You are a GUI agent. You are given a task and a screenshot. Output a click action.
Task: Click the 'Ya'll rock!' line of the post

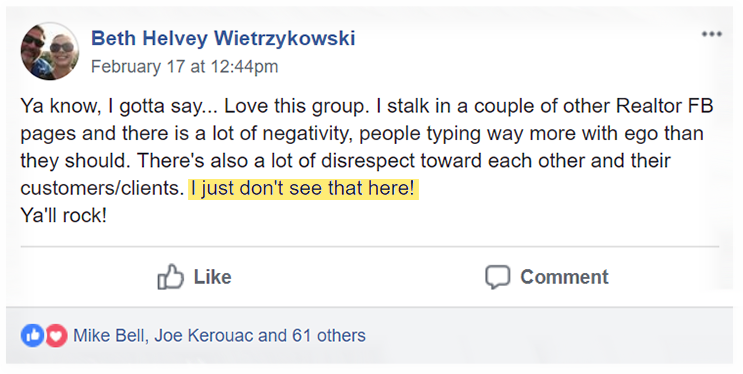click(63, 216)
